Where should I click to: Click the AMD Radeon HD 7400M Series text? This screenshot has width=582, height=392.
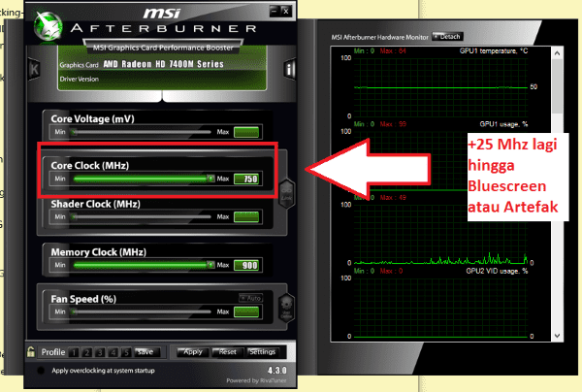[x=163, y=64]
